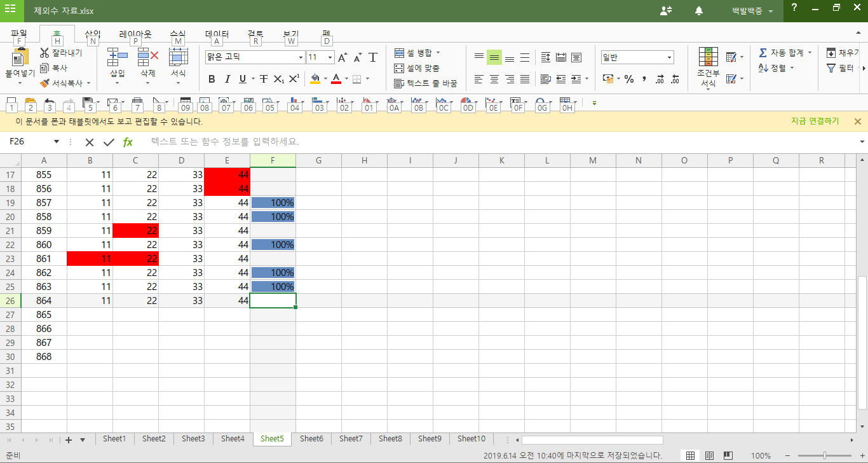The height and width of the screenshot is (463, 868).
Task: Click the Paste (붙여넣기) clipboard icon
Action: pos(20,59)
